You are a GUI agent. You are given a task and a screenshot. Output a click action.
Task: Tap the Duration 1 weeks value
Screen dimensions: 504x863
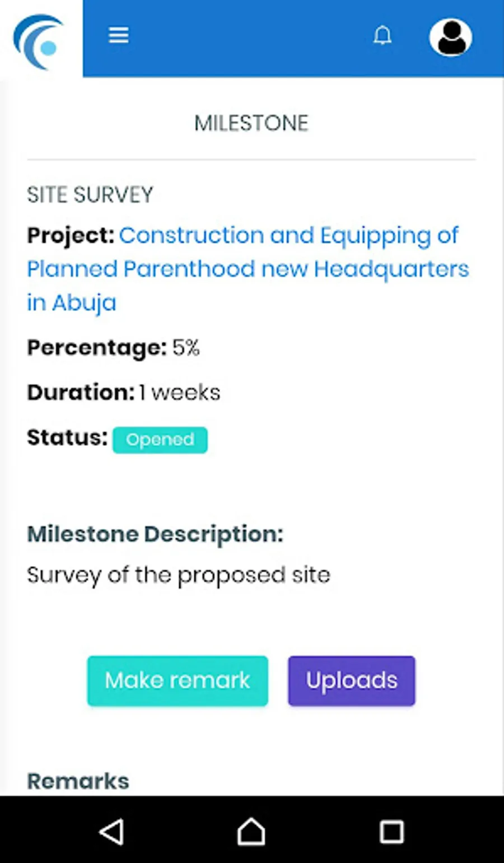pos(180,393)
